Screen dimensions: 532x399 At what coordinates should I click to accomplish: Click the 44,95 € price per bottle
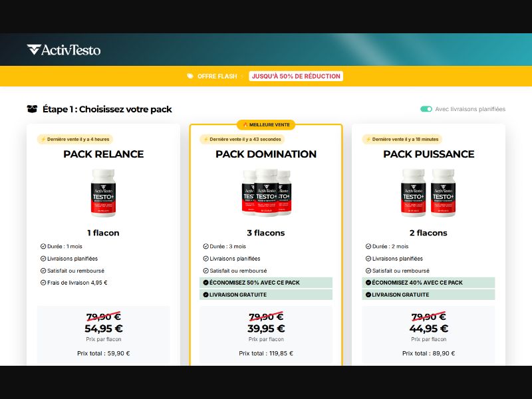[428, 329]
